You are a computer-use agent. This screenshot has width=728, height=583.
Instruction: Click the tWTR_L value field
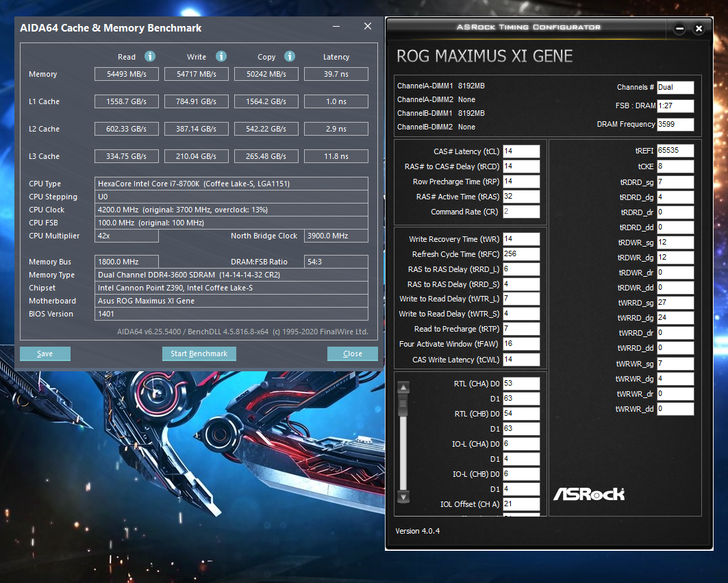[x=521, y=299]
